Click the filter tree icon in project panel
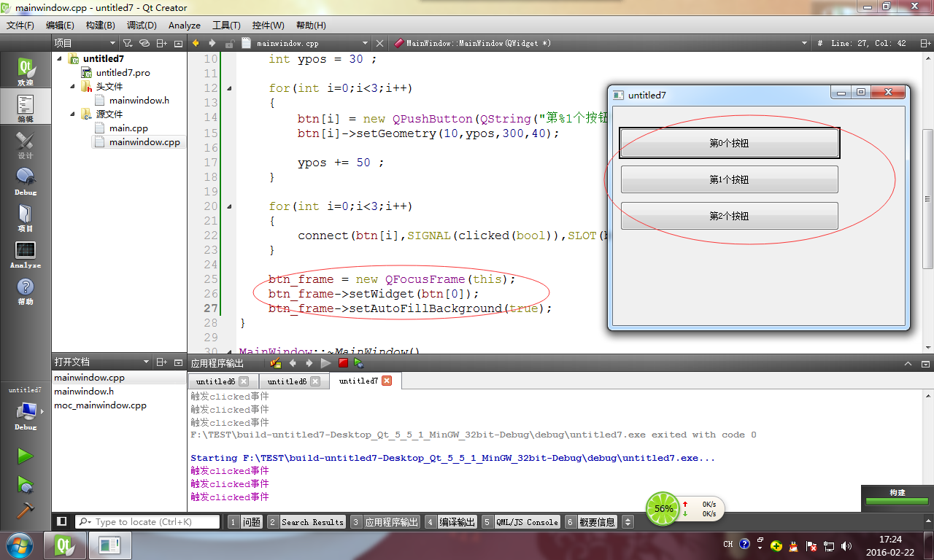Viewport: 934px width, 560px height. pyautogui.click(x=128, y=43)
